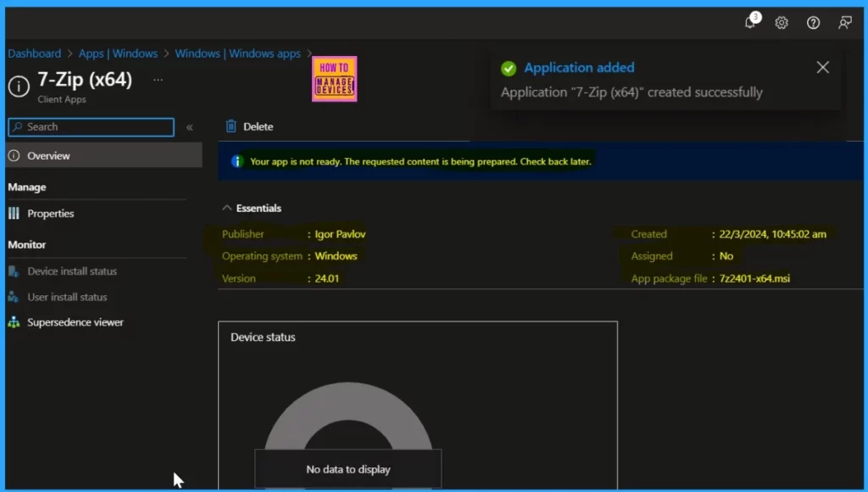Click the Supersedence viewer hierarchy icon
The width and height of the screenshot is (868, 492).
(14, 321)
